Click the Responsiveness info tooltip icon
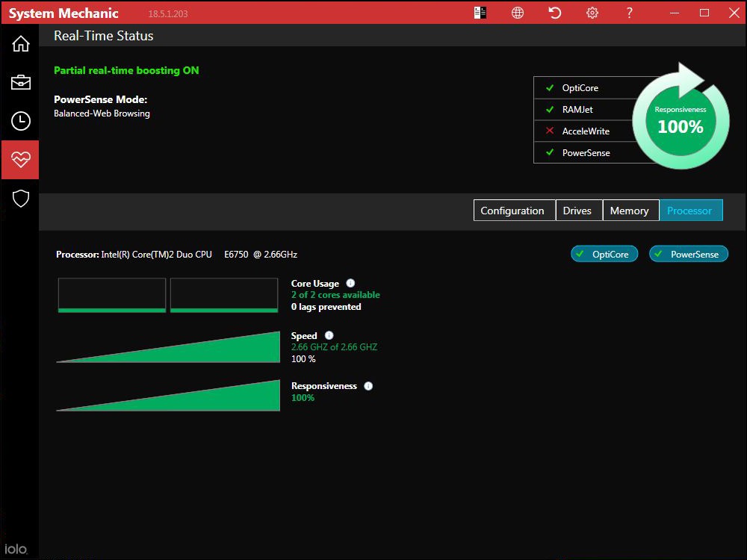 368,385
